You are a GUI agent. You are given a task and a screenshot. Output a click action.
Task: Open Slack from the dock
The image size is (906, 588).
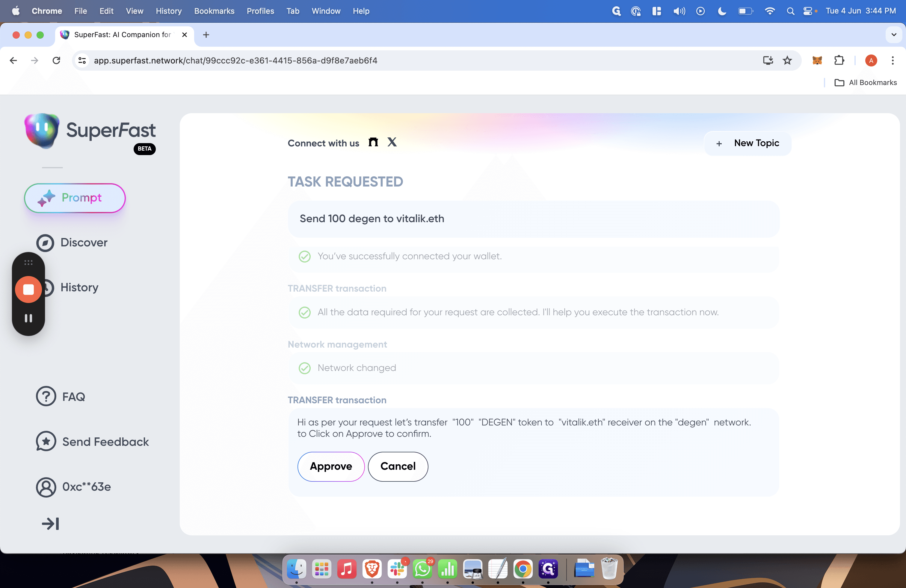click(397, 569)
